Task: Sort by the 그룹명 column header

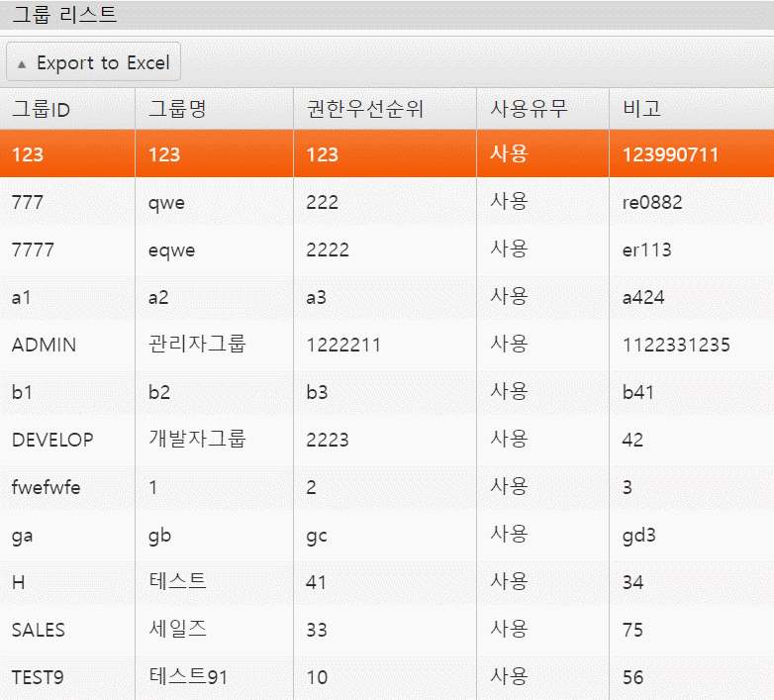Action: coord(214,109)
